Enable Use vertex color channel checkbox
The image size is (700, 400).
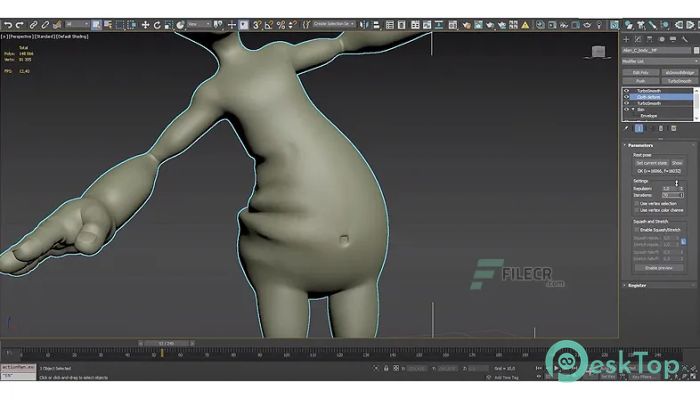[637, 210]
